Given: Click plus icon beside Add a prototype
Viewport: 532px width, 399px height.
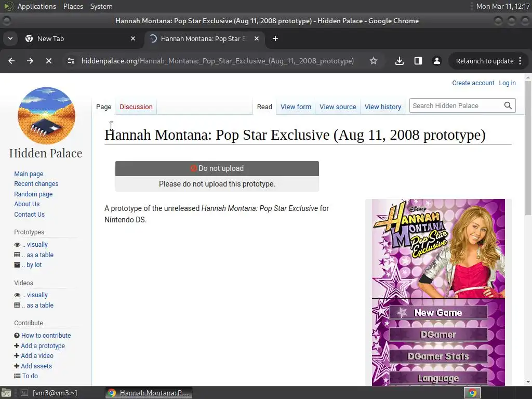Looking at the screenshot, I should click(x=17, y=345).
